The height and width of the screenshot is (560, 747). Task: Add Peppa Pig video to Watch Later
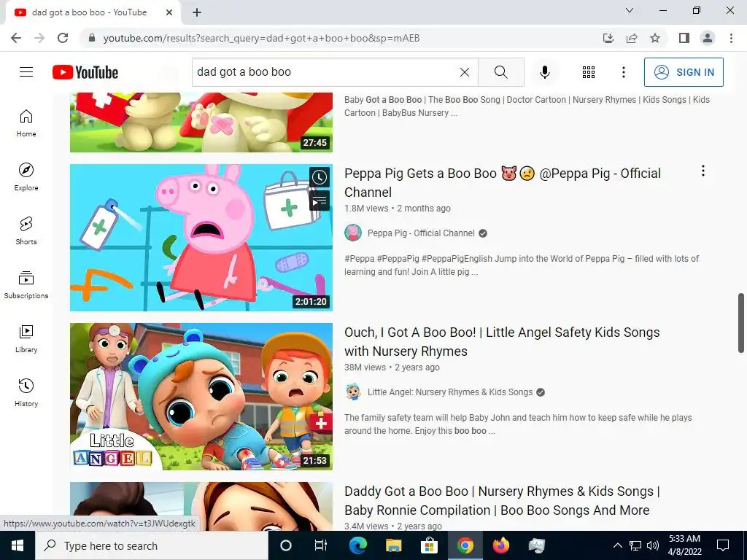tap(320, 177)
